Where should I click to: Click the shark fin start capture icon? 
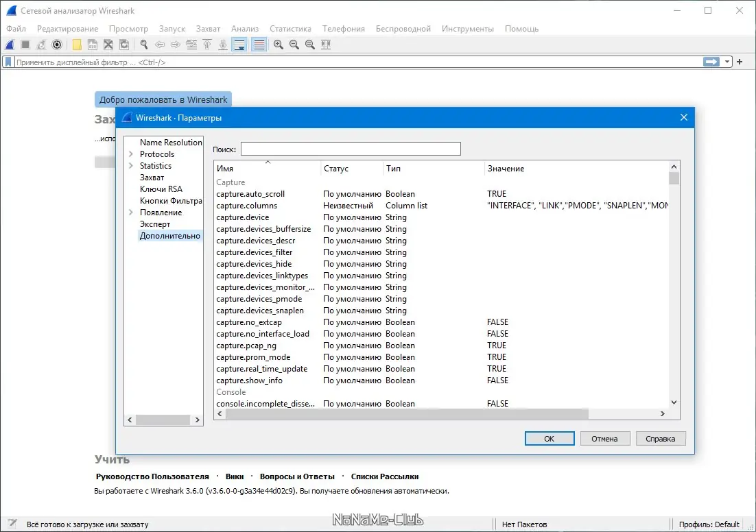tap(10, 45)
